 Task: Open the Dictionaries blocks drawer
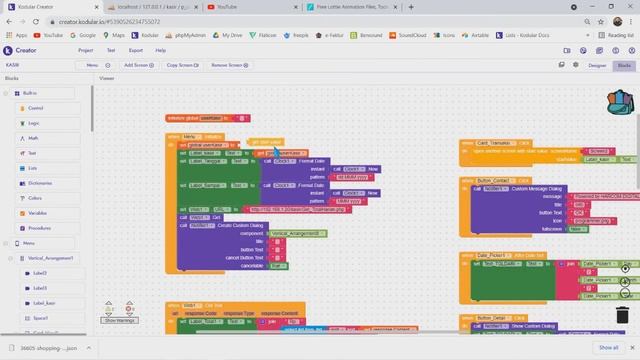pos(47,183)
